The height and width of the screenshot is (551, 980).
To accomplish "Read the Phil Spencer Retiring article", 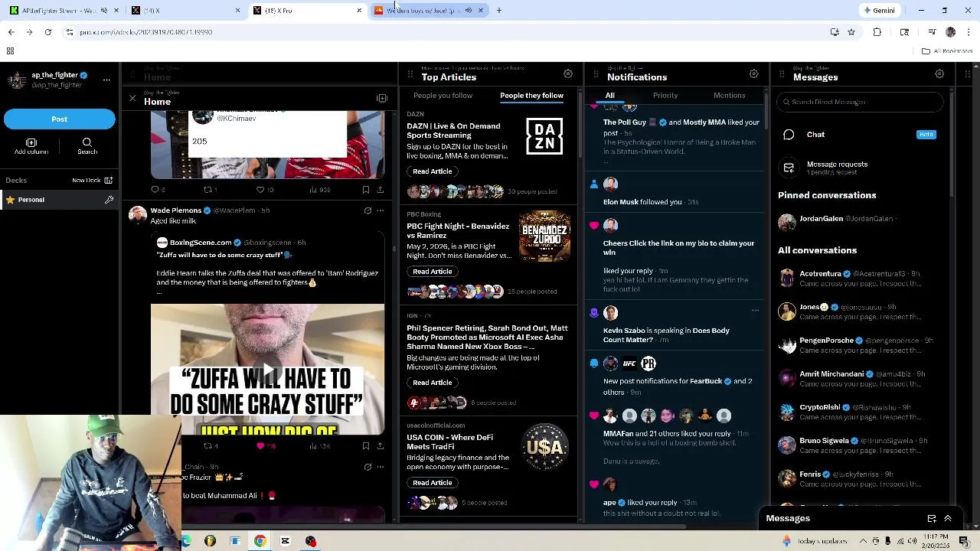I will click(432, 383).
